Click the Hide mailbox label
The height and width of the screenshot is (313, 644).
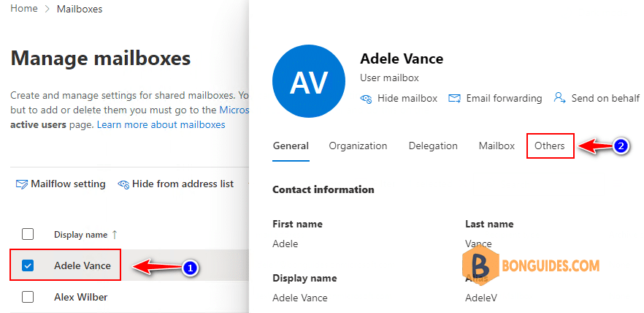tap(407, 99)
